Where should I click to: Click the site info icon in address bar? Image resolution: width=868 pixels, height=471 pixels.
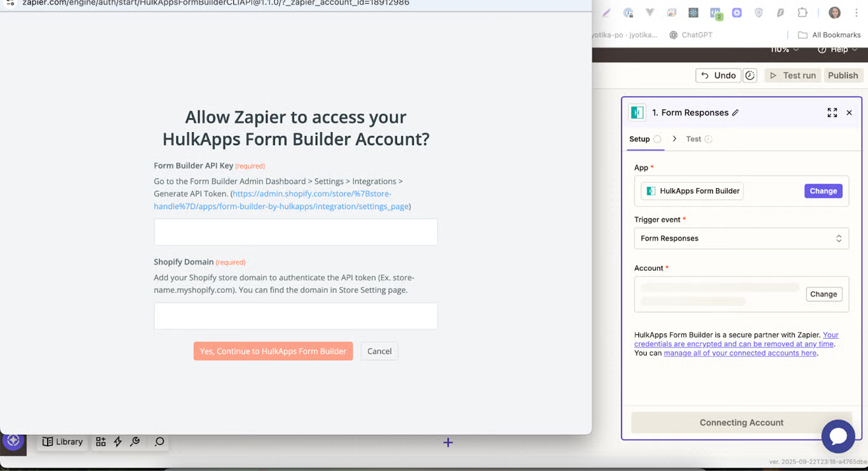click(10, 3)
